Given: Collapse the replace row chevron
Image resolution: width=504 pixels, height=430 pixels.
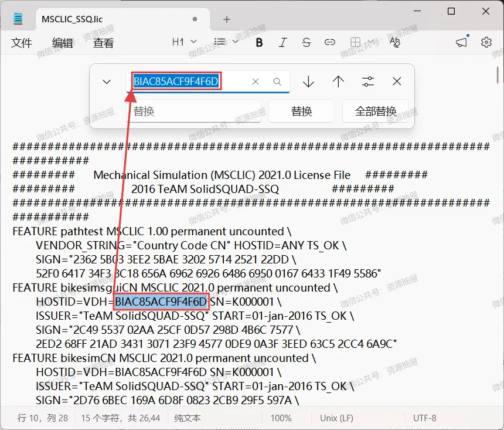Looking at the screenshot, I should [x=107, y=82].
